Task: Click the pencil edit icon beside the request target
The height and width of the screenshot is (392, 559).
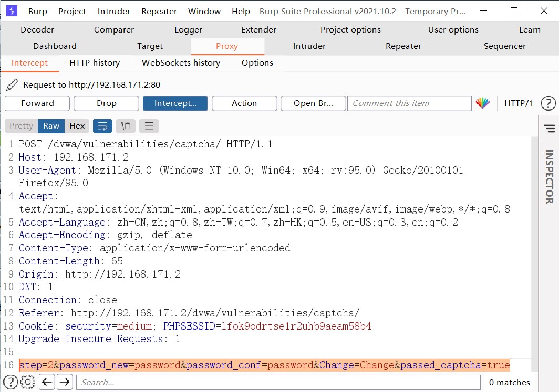Action: [12, 84]
